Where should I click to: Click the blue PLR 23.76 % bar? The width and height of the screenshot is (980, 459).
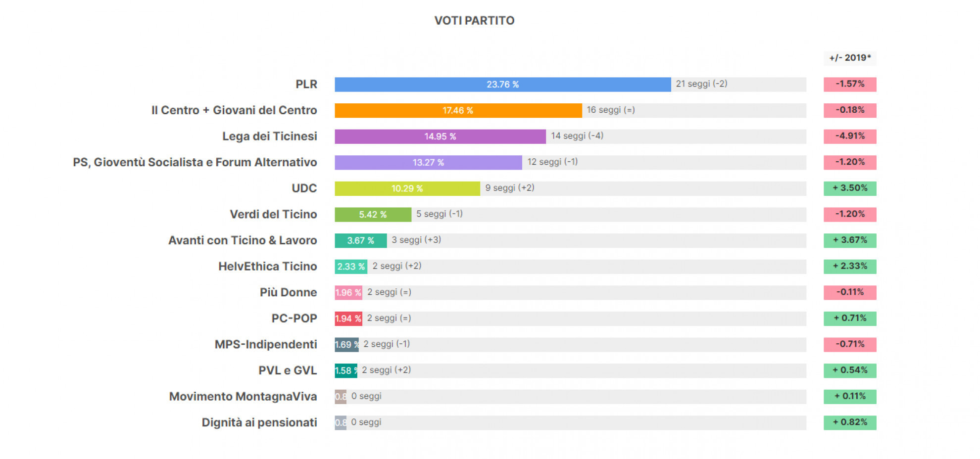[x=502, y=85]
